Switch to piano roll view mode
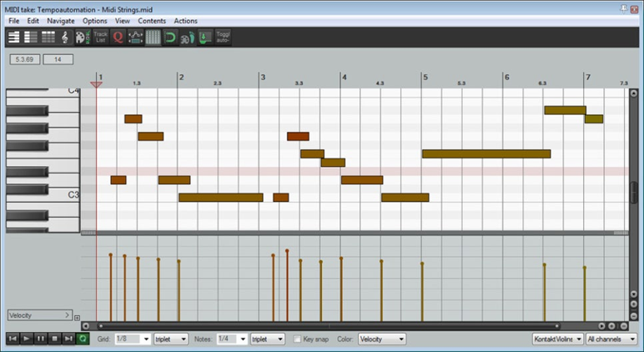 coord(14,38)
